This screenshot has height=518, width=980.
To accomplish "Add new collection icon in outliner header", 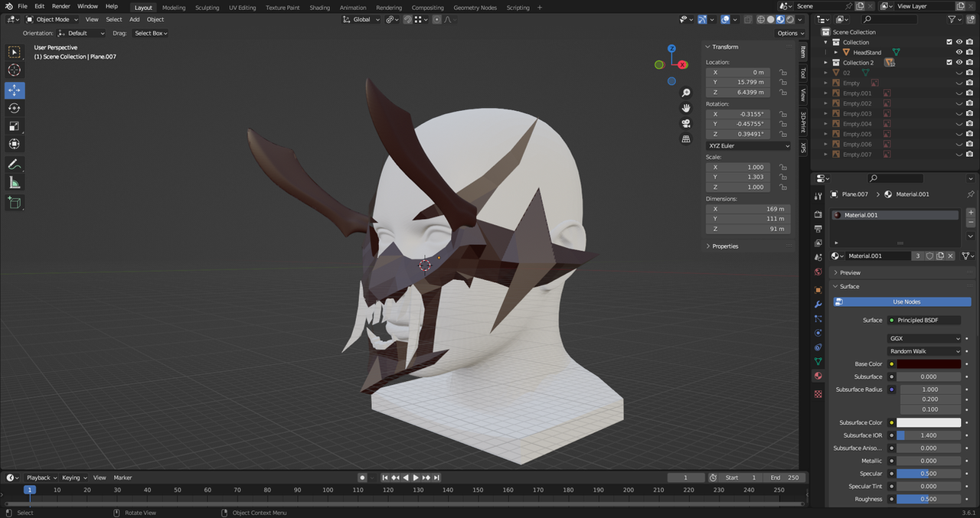I will (x=972, y=19).
